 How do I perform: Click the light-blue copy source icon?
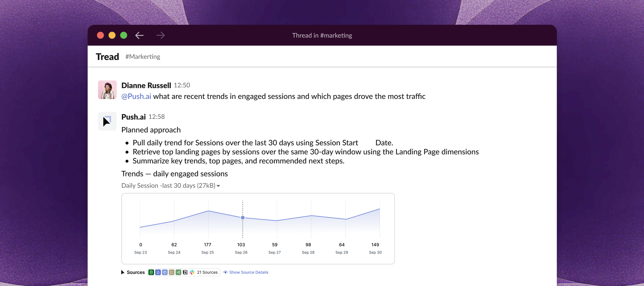[165, 272]
